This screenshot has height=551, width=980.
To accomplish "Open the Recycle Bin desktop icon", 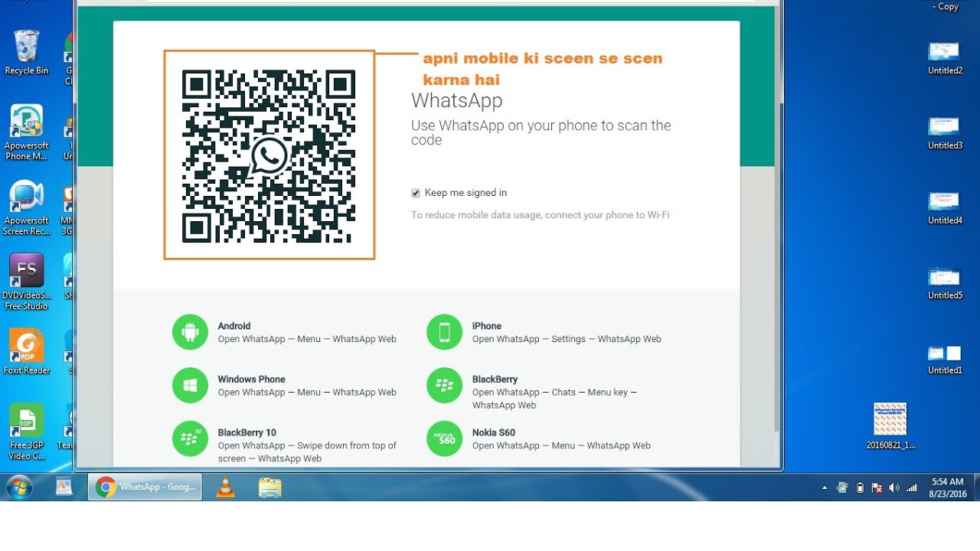I will coord(26,52).
